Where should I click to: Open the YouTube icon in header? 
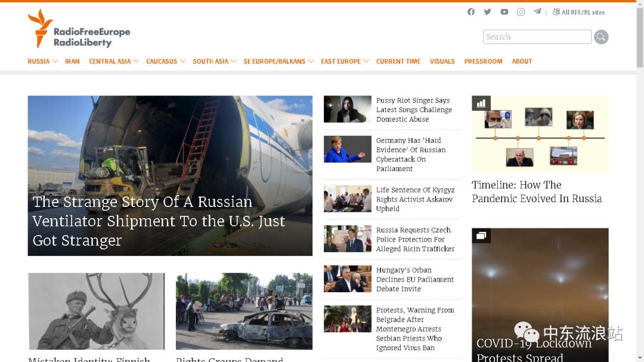(504, 12)
